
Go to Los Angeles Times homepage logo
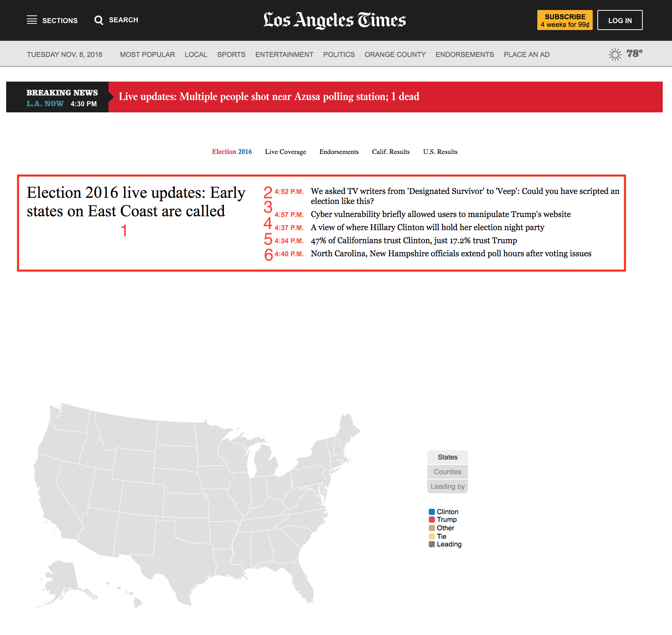334,20
